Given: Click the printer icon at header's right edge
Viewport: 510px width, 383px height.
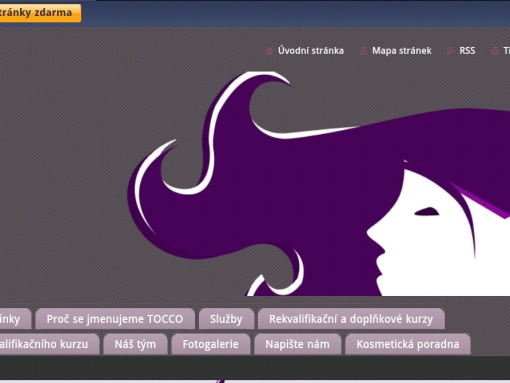Looking at the screenshot, I should point(495,51).
